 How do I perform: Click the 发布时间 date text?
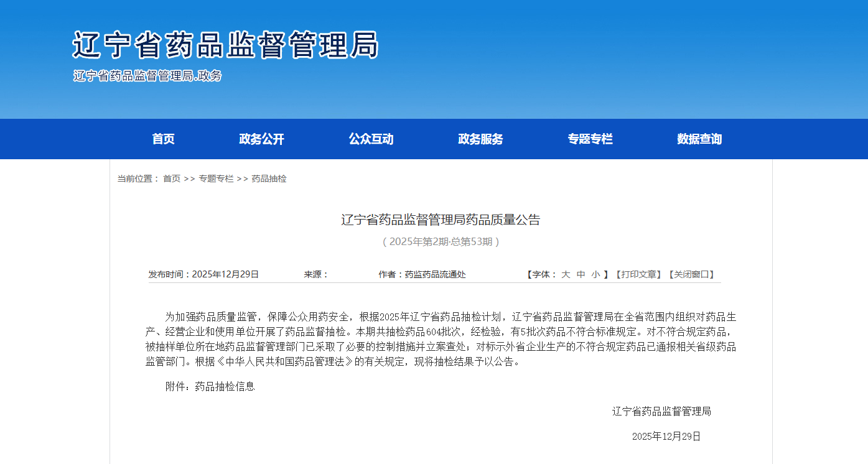pos(203,274)
